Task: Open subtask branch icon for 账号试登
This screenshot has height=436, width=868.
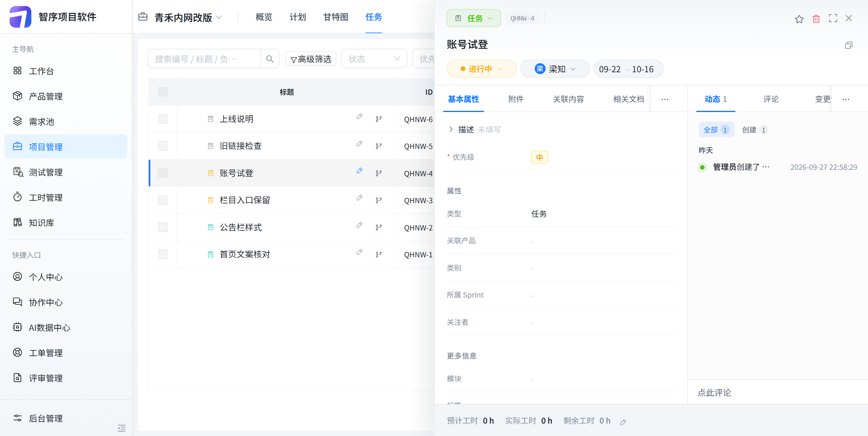Action: (379, 173)
